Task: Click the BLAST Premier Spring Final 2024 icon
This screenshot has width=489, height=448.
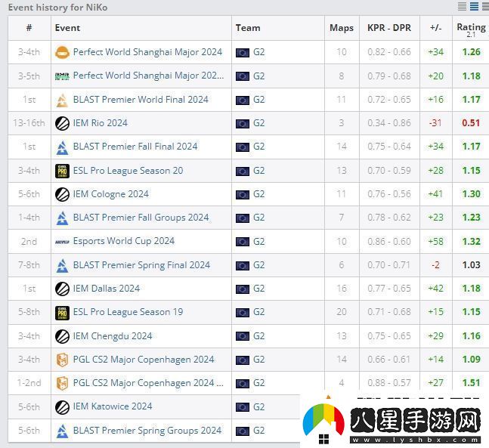Action: (62, 265)
